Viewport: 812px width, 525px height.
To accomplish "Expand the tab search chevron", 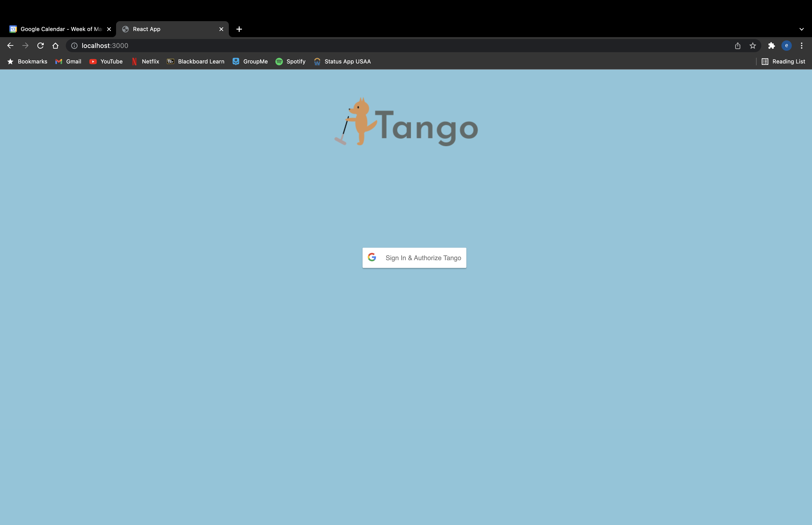I will coord(801,29).
